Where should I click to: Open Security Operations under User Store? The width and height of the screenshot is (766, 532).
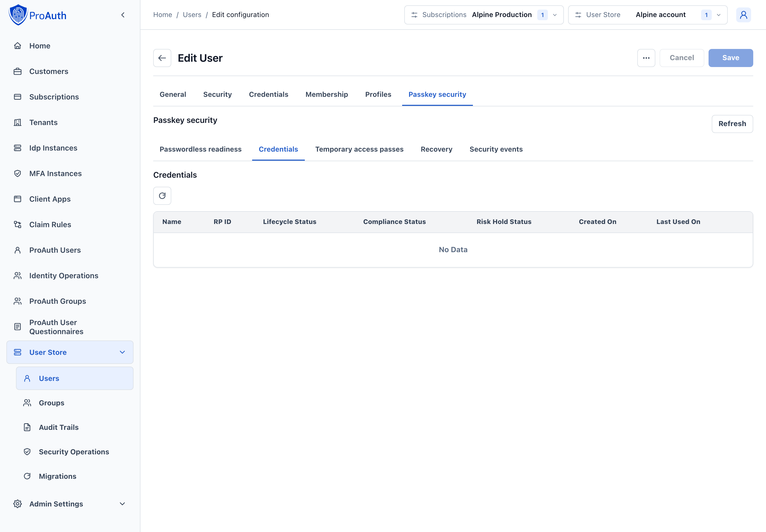[x=75, y=452]
